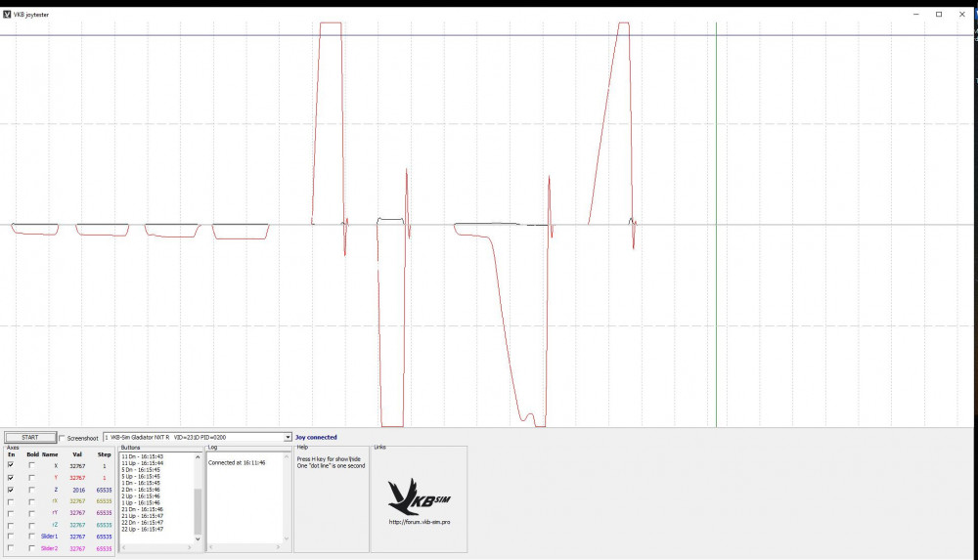Select '1 Dn - 16:15:45' in Buttons list
This screenshot has height=560, width=978.
(141, 484)
